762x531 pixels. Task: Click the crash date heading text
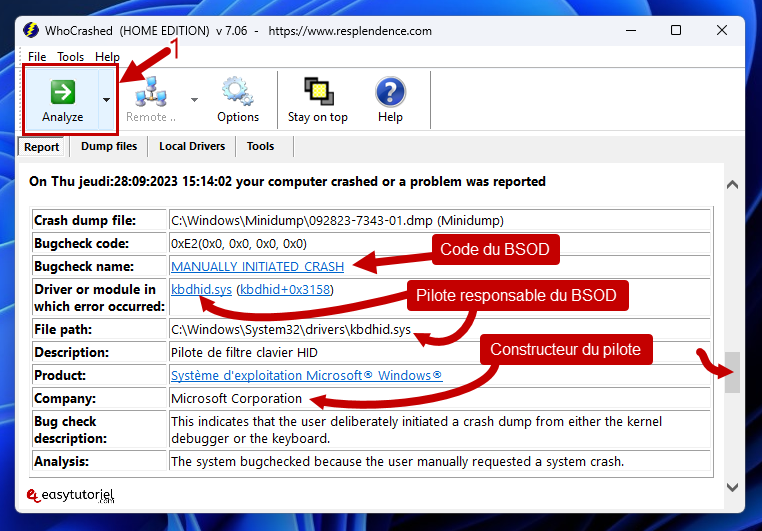pos(287,182)
